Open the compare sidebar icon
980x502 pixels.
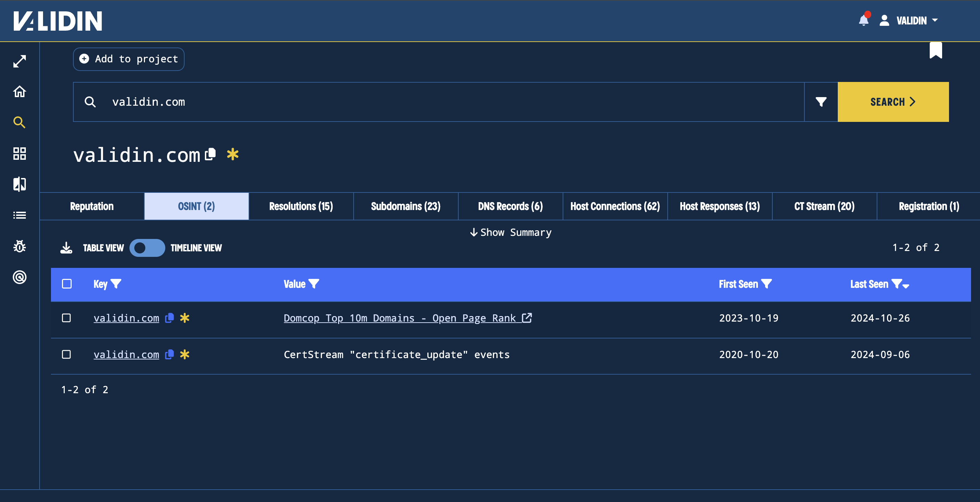19,184
